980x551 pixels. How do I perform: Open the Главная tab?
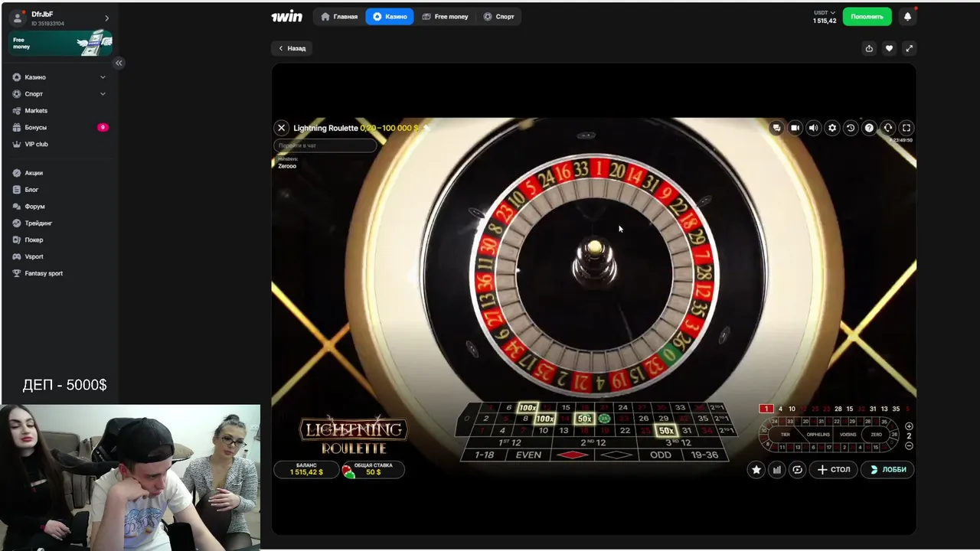[339, 16]
